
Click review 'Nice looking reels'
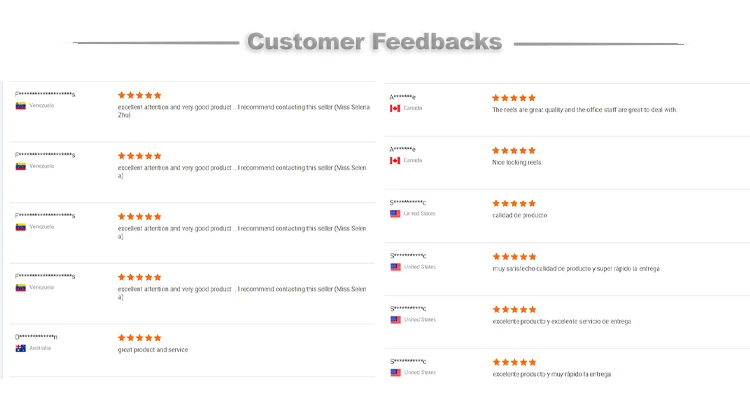click(517, 163)
